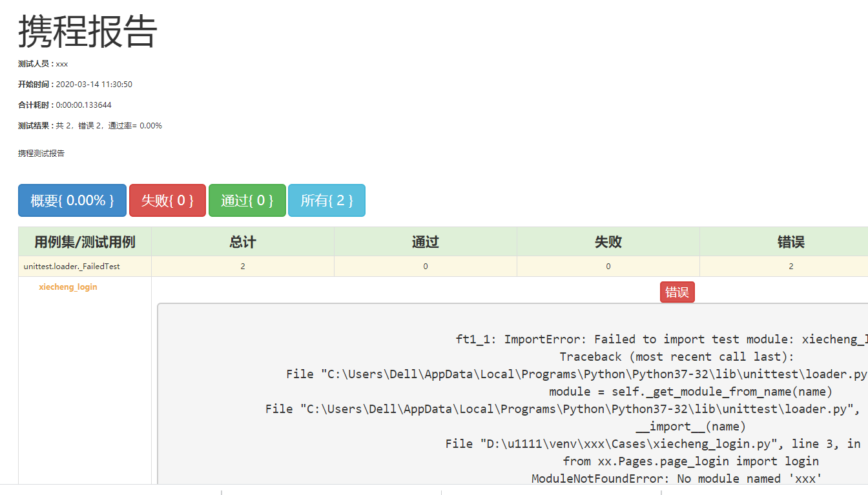868x495 pixels.
Task: Click the red 错误 status button
Action: (x=677, y=292)
